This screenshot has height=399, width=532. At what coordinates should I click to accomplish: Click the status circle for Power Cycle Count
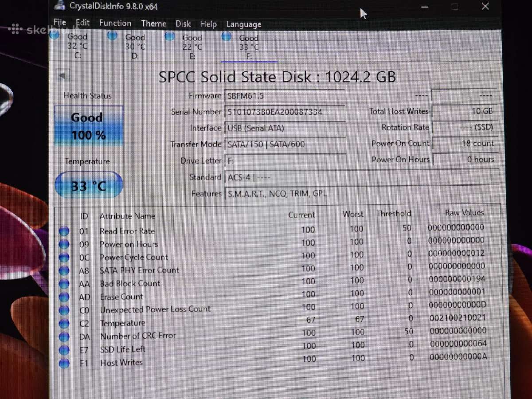(x=64, y=258)
